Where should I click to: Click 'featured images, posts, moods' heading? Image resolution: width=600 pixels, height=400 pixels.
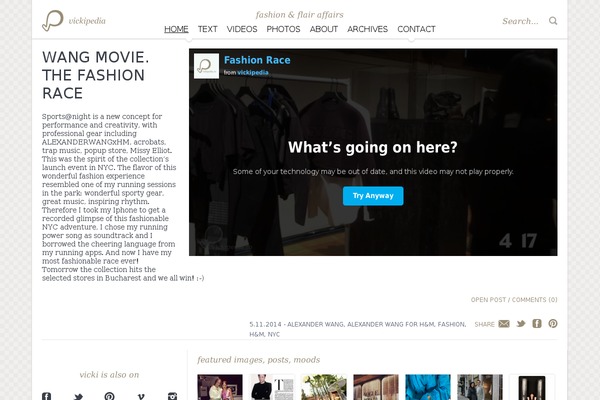[259, 360]
